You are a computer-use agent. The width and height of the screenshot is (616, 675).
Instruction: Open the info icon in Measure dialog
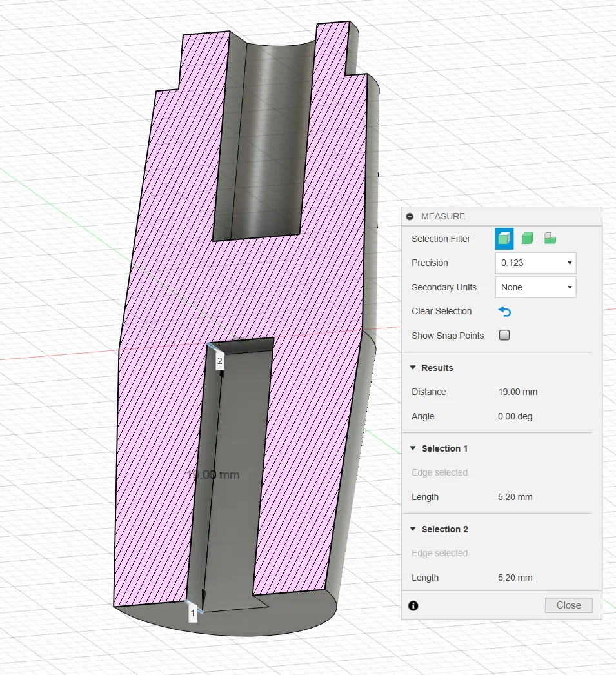click(x=413, y=606)
